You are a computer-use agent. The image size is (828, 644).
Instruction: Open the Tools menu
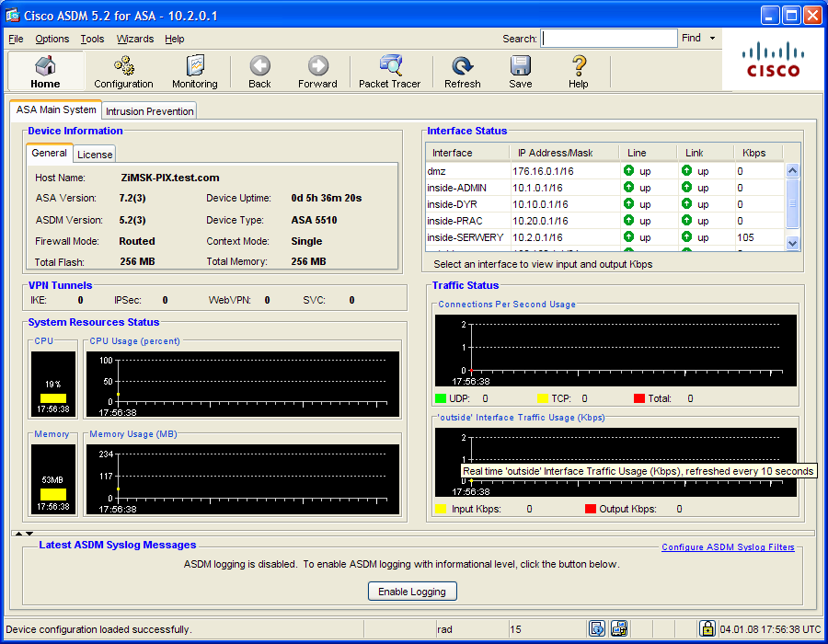[92, 39]
